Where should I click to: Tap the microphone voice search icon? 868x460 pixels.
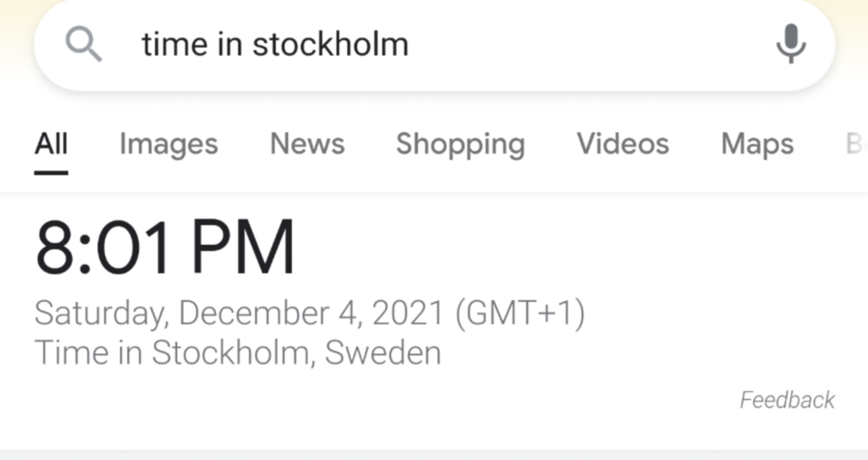click(x=790, y=43)
